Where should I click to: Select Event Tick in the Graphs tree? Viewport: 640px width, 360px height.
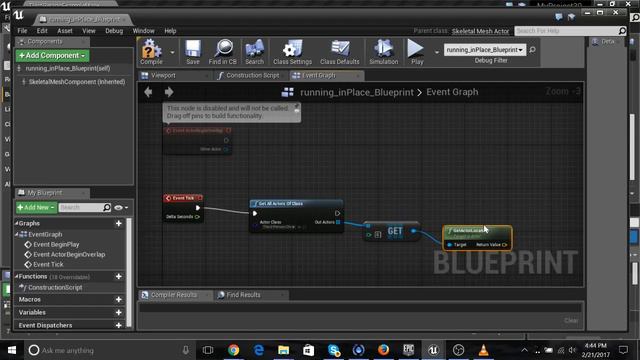point(48,264)
